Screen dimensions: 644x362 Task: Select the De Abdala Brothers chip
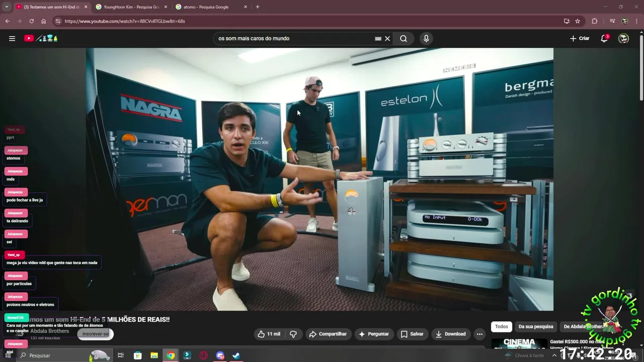(x=583, y=326)
